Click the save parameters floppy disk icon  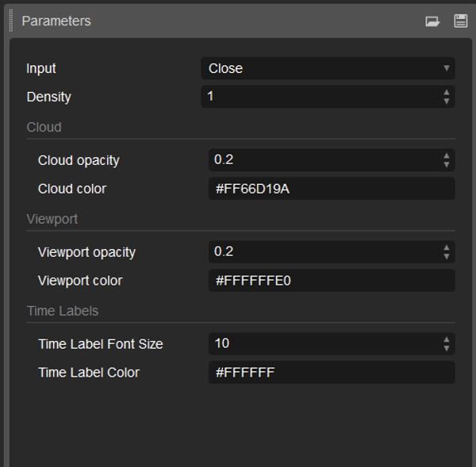click(x=460, y=21)
